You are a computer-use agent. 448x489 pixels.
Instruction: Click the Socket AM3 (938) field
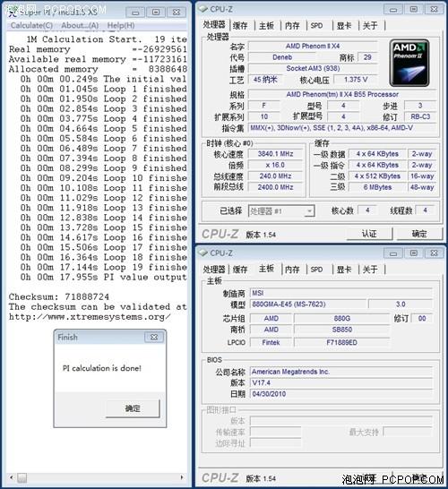pos(313,69)
